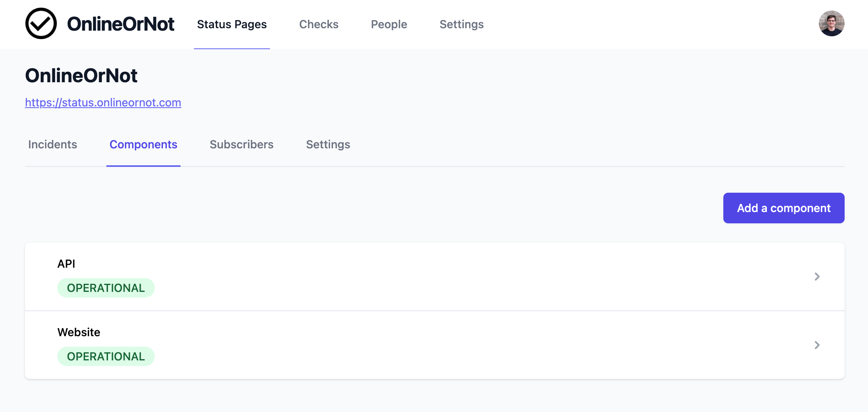Viewport: 868px width, 412px height.
Task: Open the status.onlineornot.com link
Action: point(103,102)
